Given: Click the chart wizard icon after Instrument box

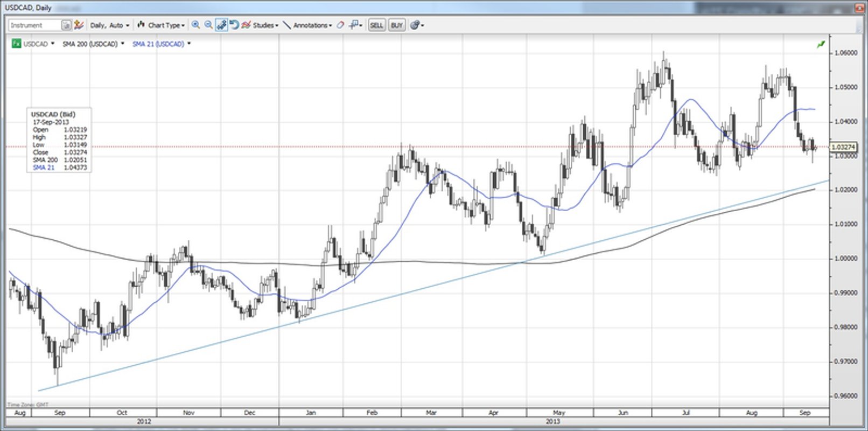Looking at the screenshot, I should (79, 25).
